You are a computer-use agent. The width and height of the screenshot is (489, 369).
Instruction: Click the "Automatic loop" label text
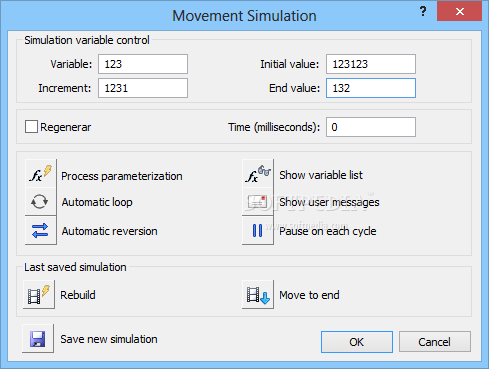97,202
